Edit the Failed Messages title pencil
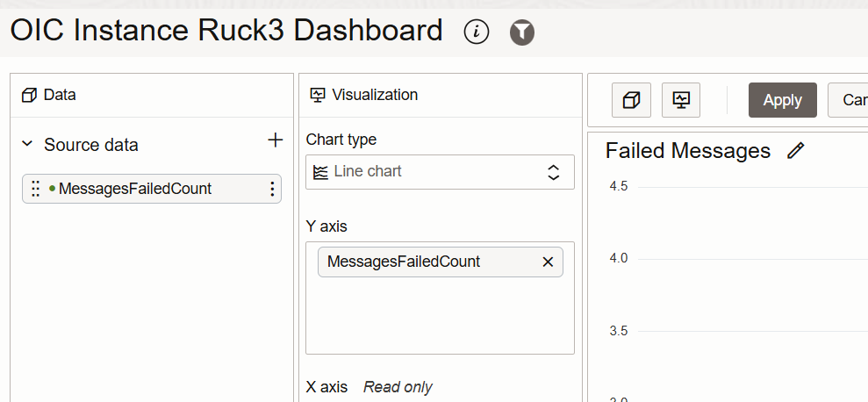Viewport: 868px width, 402px height. pos(795,151)
